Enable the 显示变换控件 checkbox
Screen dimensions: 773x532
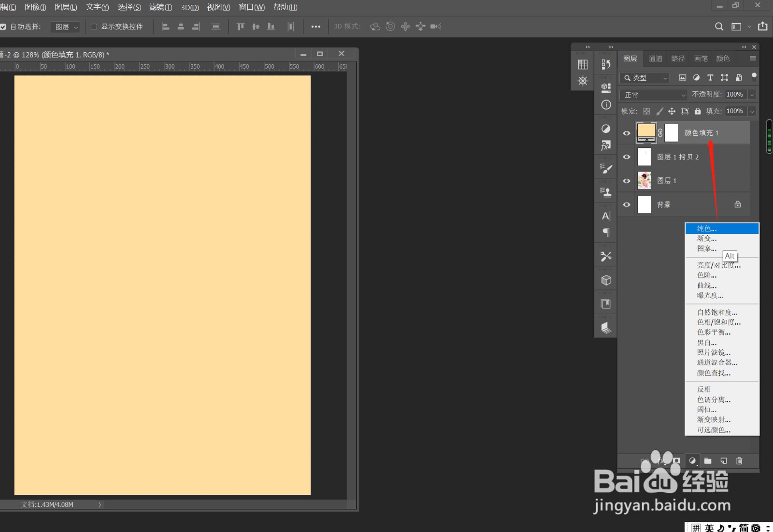point(94,27)
